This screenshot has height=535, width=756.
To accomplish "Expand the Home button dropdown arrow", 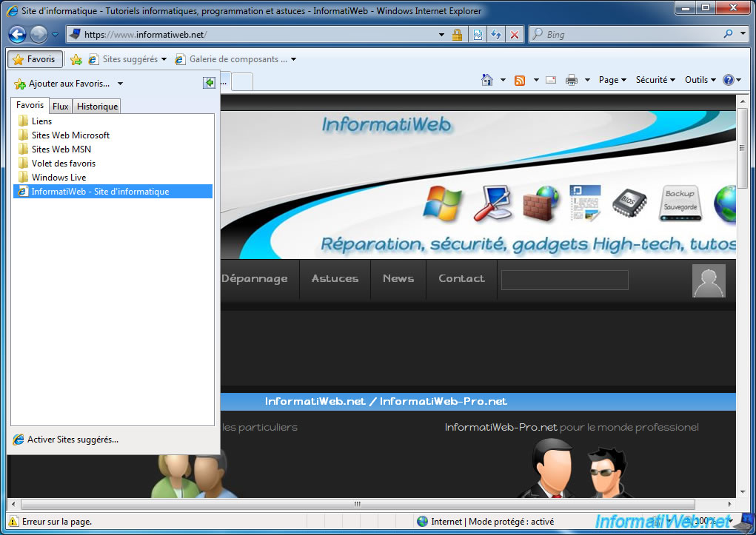I will tap(502, 80).
